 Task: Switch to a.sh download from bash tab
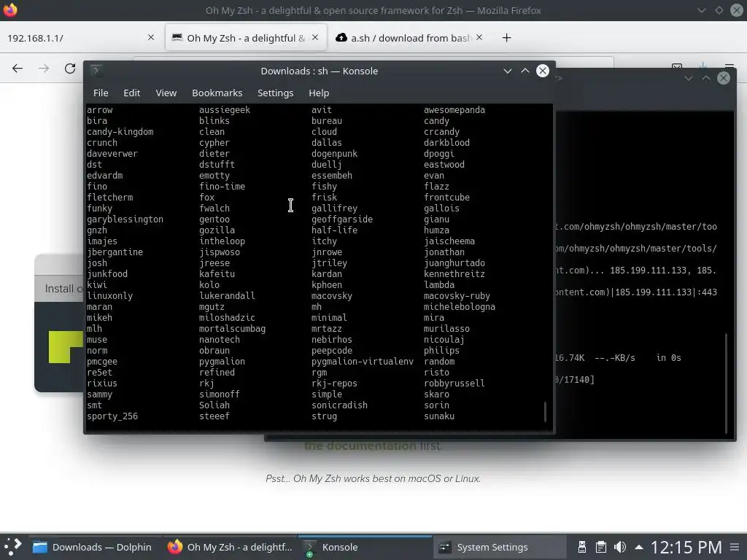tap(410, 38)
